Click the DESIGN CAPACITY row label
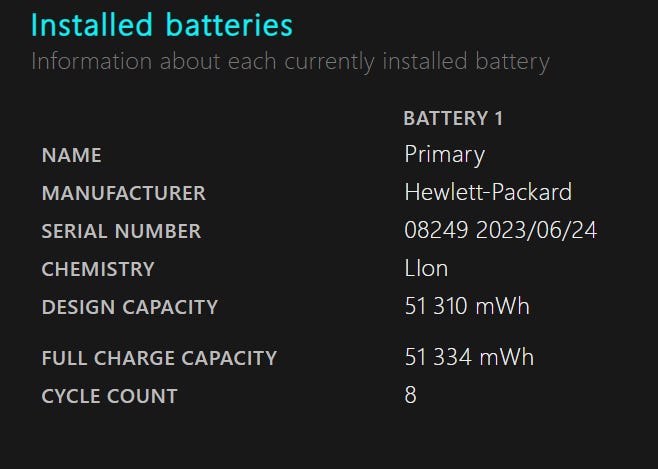Viewport: 658px width, 469px height. (x=129, y=307)
